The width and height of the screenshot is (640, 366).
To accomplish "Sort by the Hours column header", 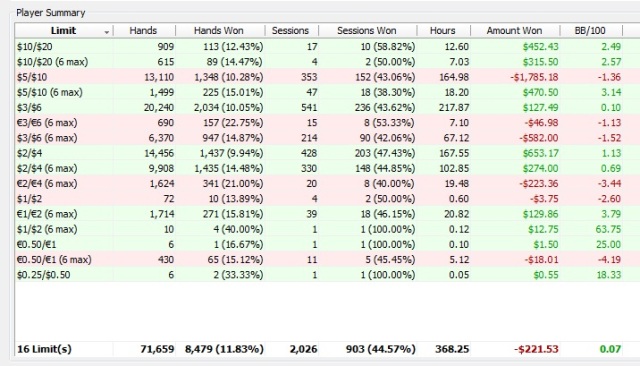I will (443, 31).
